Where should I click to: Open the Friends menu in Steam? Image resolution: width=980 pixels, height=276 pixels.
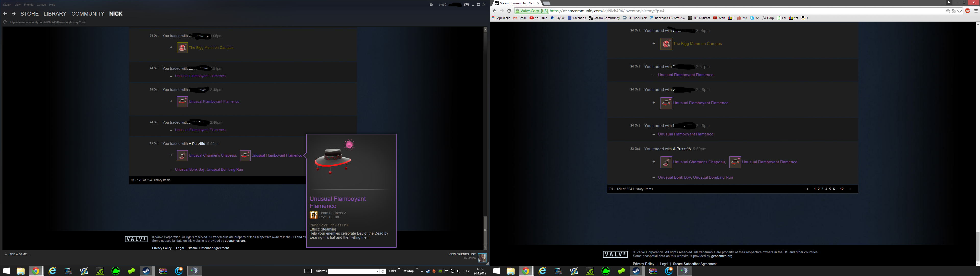pos(29,5)
